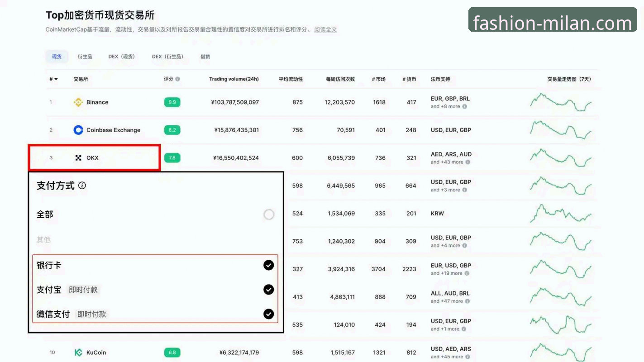
Task: Click info icon beside +1 more fiat
Action: pos(464,329)
